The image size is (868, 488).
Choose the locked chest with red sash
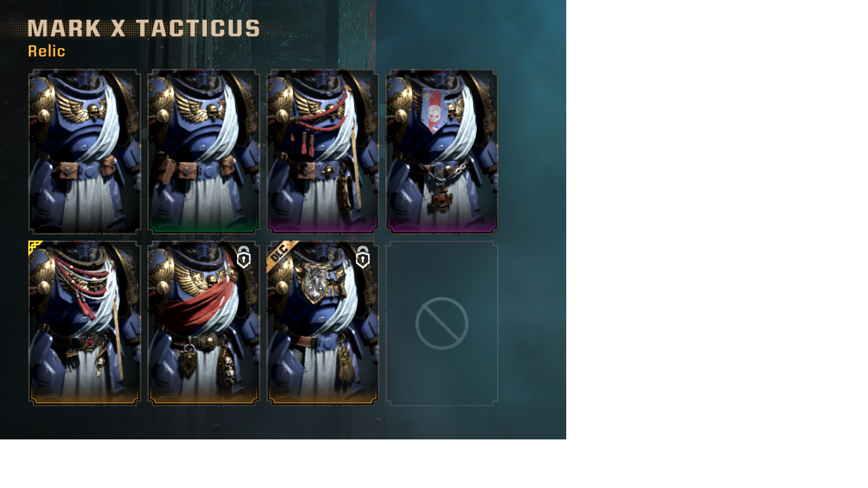(x=203, y=323)
